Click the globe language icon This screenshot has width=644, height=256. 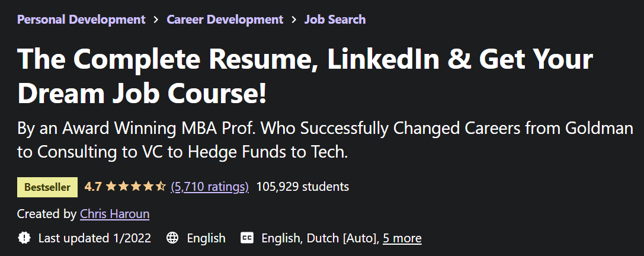tap(172, 238)
